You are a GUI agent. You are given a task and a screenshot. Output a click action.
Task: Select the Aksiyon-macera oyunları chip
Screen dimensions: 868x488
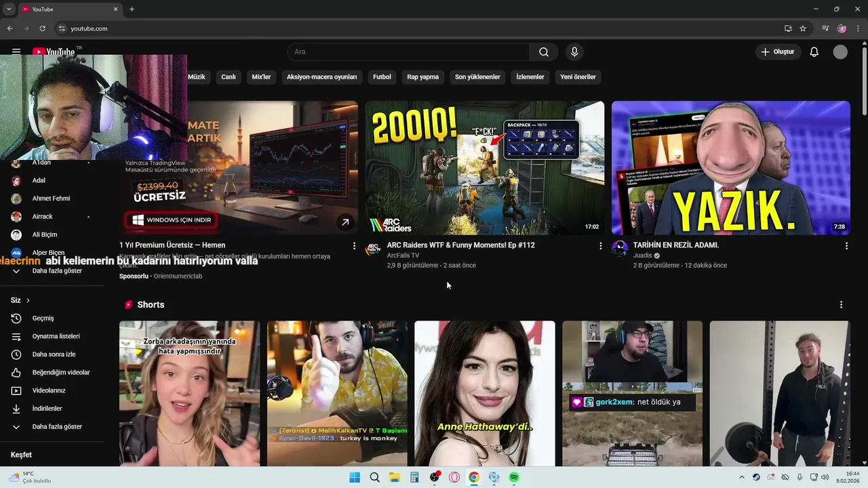click(321, 77)
